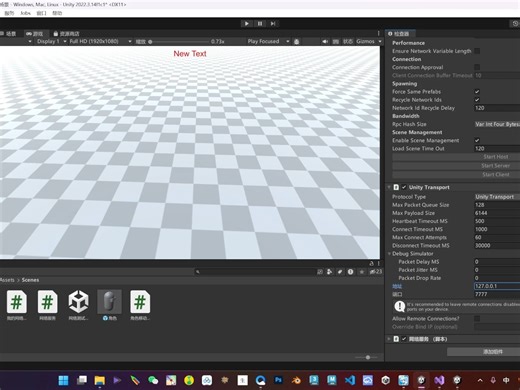Image resolution: width=520 pixels, height=390 pixels.
Task: Select the Game view tab
Action: (35, 34)
